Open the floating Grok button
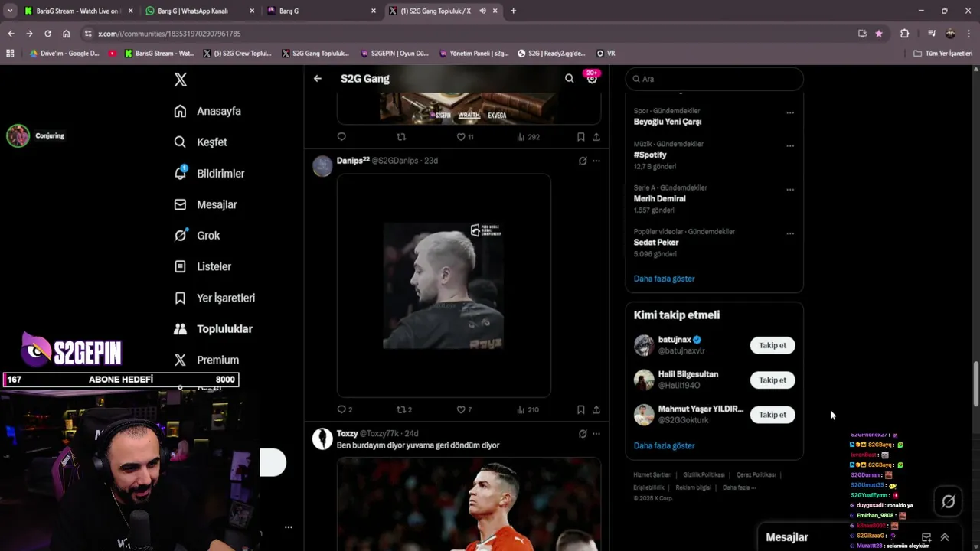Viewport: 980px width, 551px height. coord(948,501)
